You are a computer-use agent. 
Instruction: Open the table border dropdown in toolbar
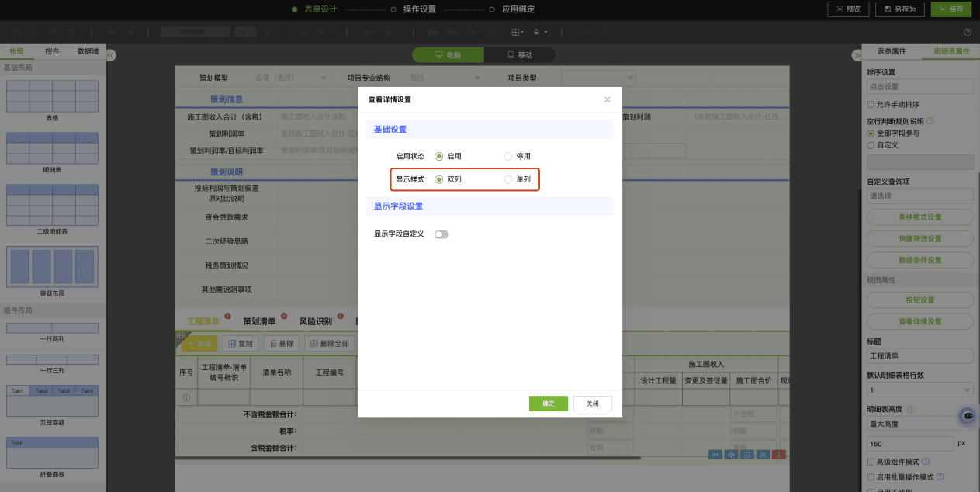click(x=518, y=32)
